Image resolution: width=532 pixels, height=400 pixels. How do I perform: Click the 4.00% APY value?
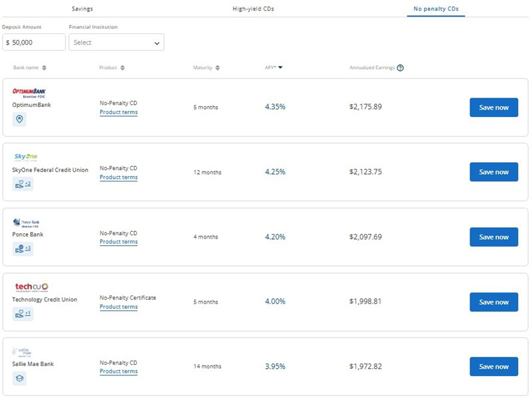[275, 302]
